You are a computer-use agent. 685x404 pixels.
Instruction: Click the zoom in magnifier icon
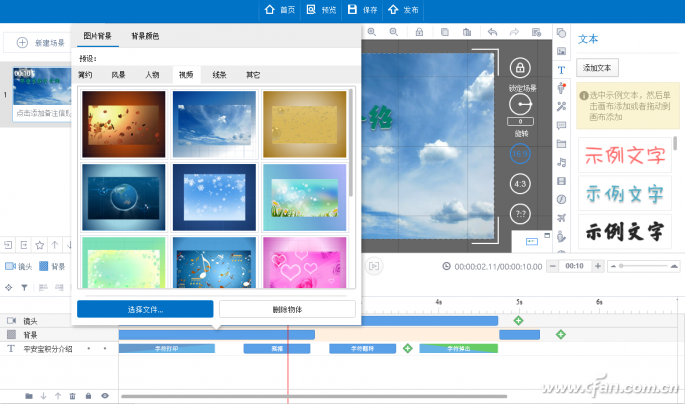(372, 32)
